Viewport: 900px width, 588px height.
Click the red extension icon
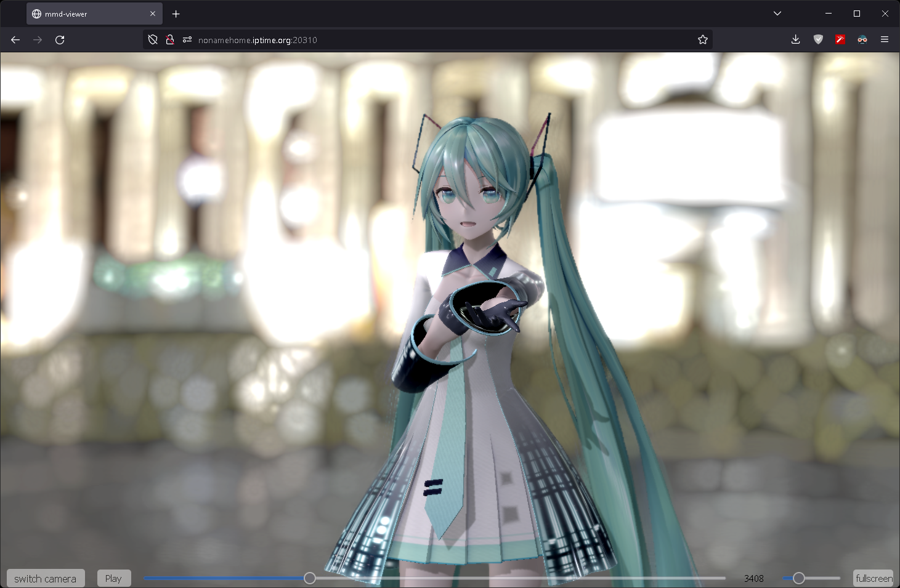(840, 40)
